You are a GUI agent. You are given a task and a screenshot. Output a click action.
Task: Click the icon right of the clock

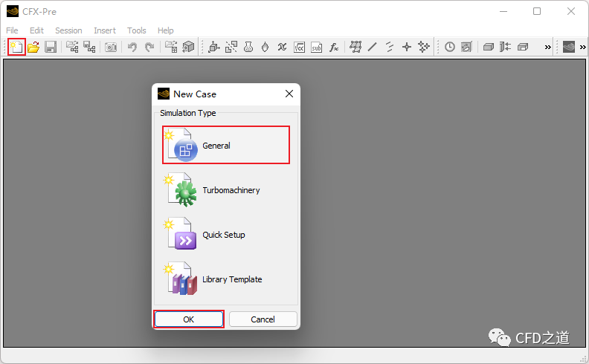(x=466, y=47)
